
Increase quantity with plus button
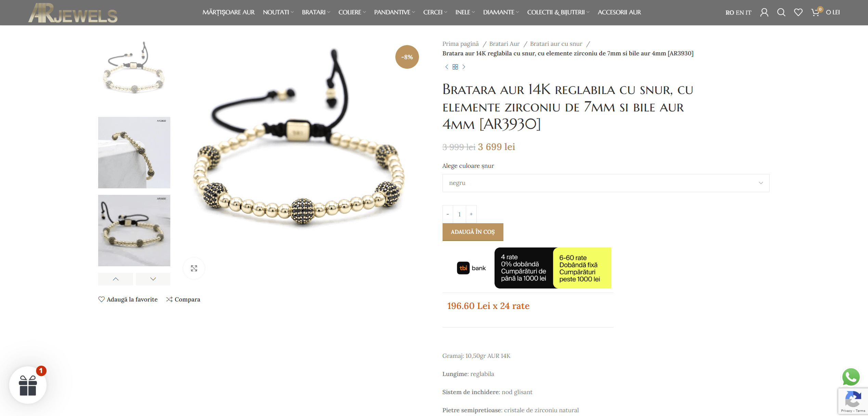471,214
